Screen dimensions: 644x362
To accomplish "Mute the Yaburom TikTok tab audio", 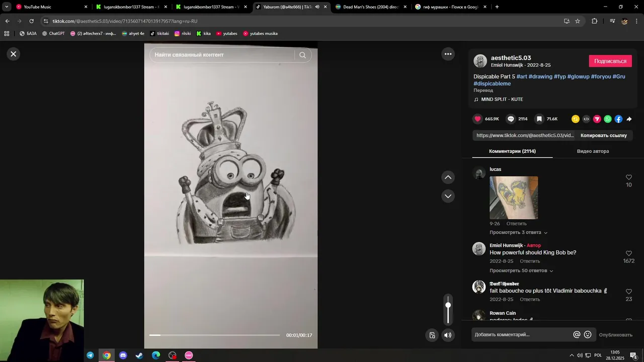I will [x=317, y=7].
